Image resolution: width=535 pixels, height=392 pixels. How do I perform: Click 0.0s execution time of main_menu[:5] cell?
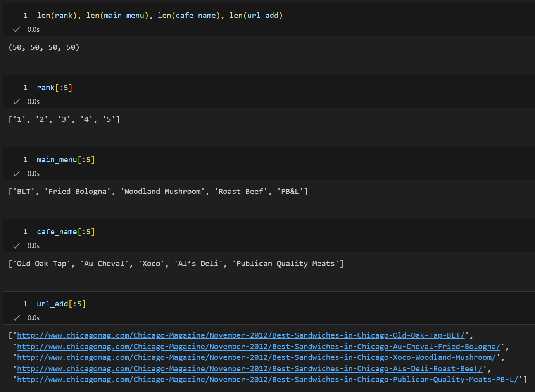pyautogui.click(x=33, y=174)
